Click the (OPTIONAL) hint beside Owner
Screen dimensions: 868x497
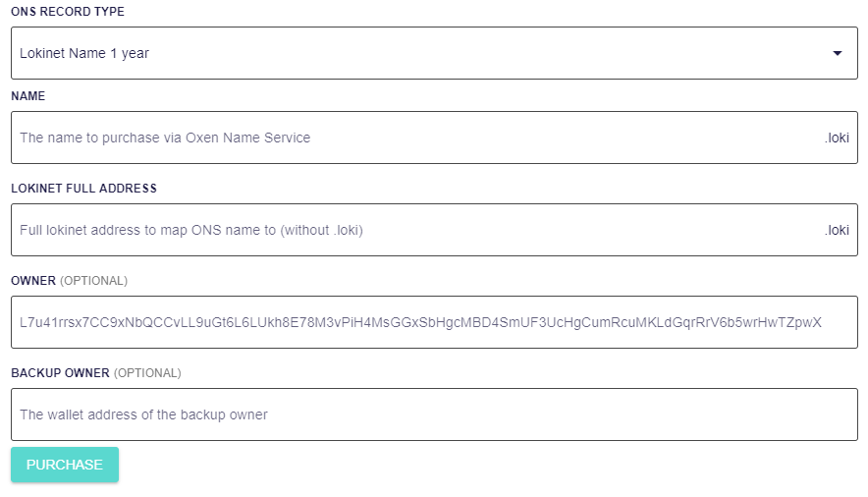[93, 281]
